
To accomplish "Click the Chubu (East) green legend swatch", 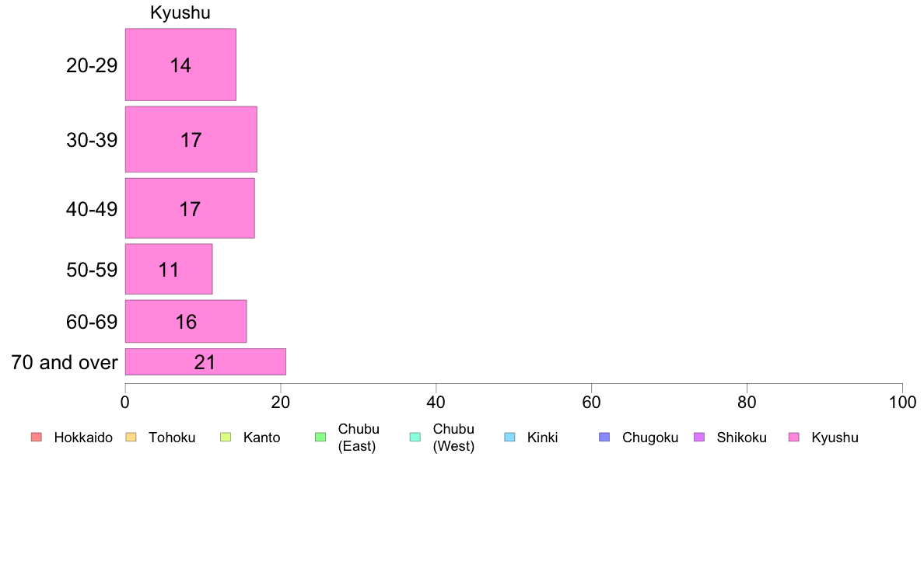I will pos(320,437).
